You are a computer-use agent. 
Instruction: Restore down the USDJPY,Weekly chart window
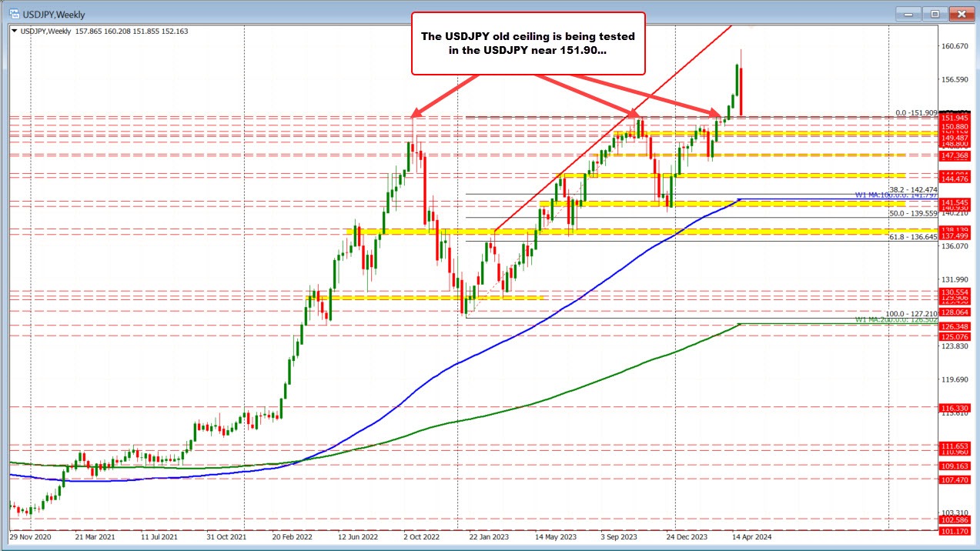pos(935,13)
